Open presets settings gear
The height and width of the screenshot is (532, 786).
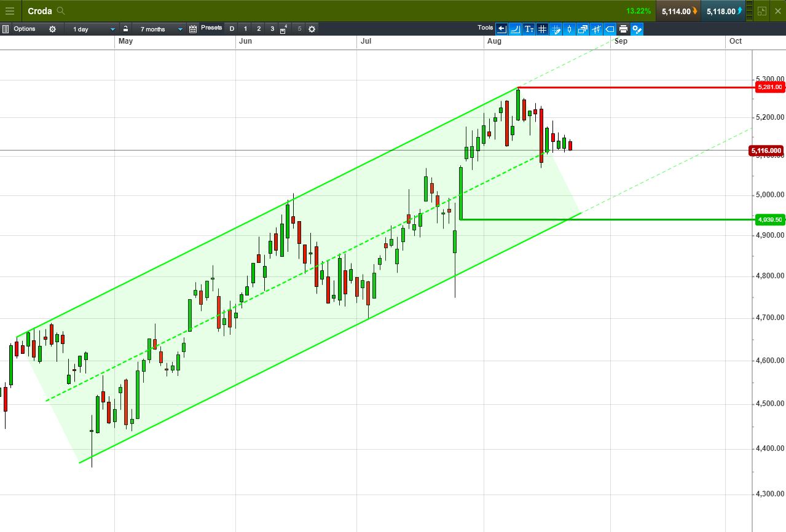click(312, 29)
